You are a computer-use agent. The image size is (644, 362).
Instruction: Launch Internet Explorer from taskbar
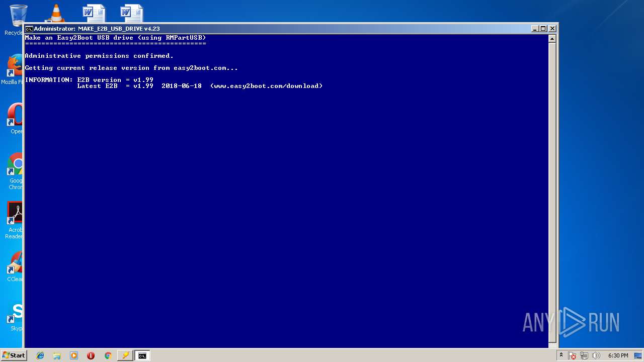click(40, 355)
